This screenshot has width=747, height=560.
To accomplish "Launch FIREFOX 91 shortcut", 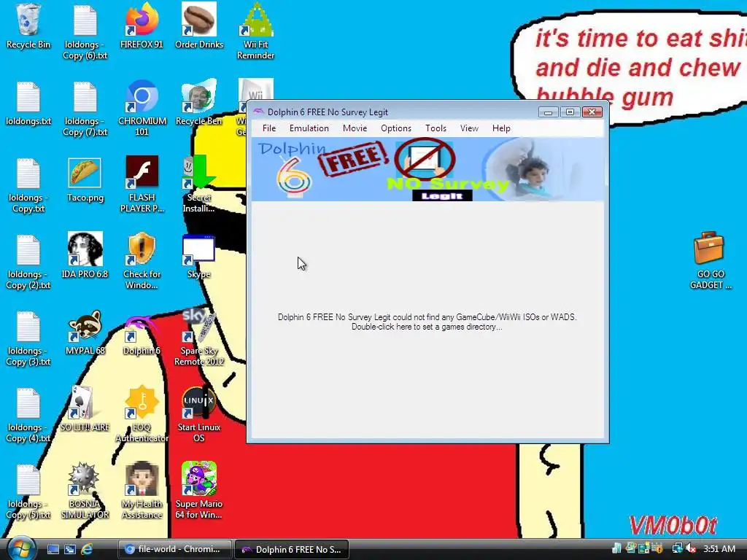I will pyautogui.click(x=142, y=26).
